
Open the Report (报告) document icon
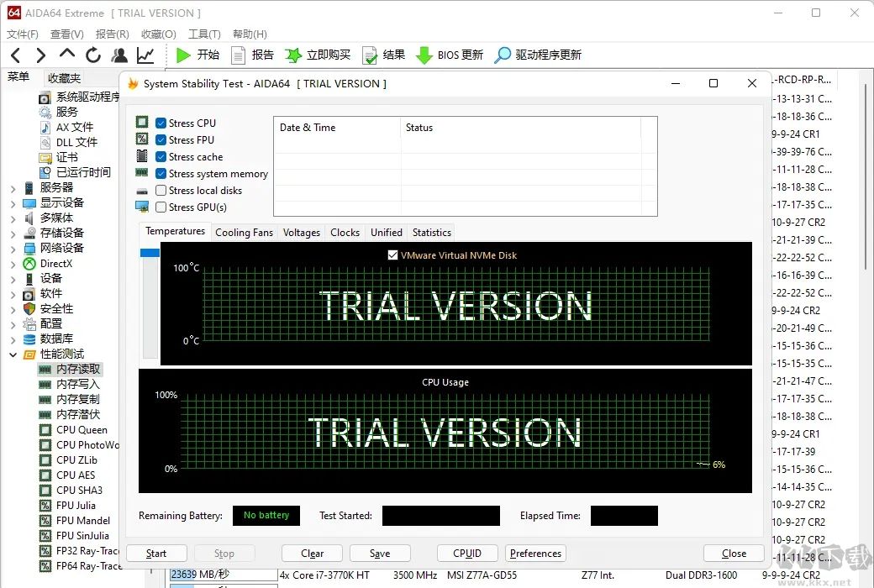click(x=238, y=55)
